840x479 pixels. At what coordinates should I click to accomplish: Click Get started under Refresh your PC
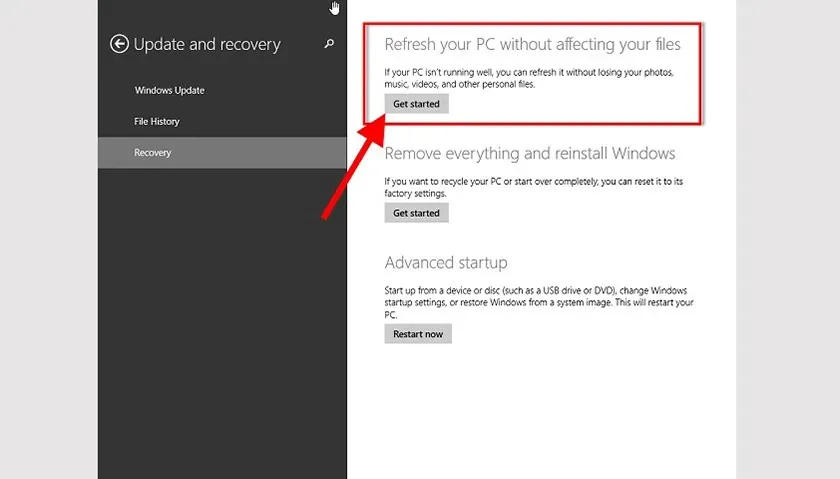(x=416, y=104)
